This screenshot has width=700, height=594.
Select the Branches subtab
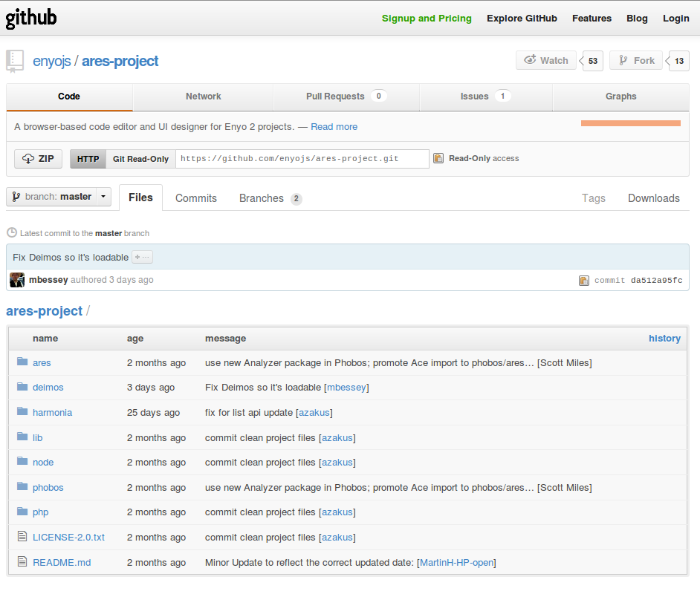point(270,198)
